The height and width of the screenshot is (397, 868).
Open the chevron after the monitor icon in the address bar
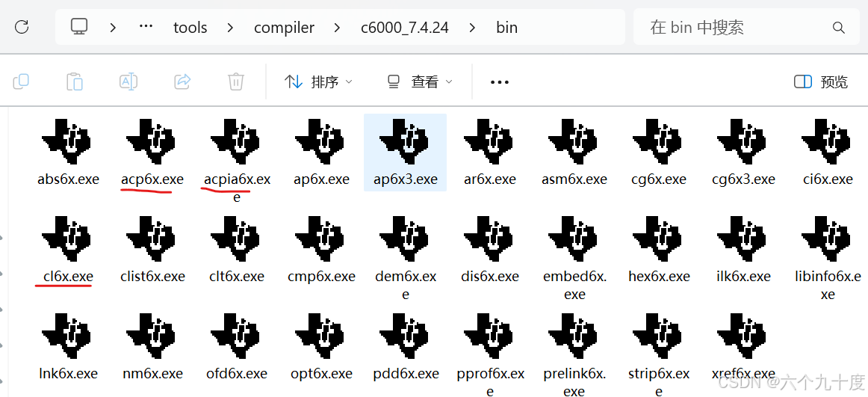(x=113, y=27)
